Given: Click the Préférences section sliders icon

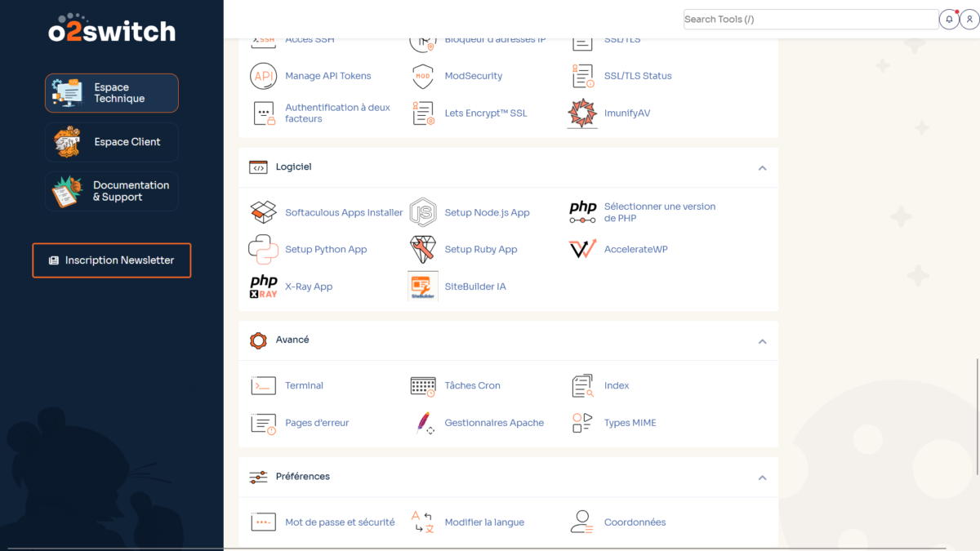Looking at the screenshot, I should (258, 478).
